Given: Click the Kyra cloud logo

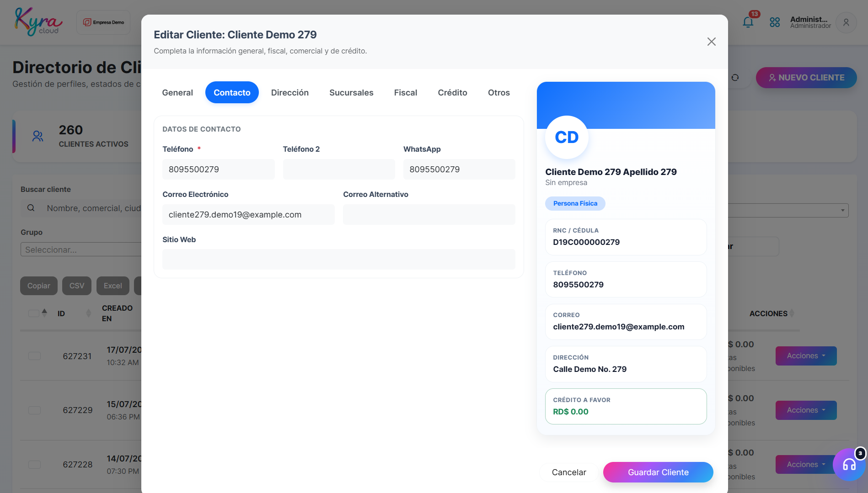Looking at the screenshot, I should click(x=38, y=22).
